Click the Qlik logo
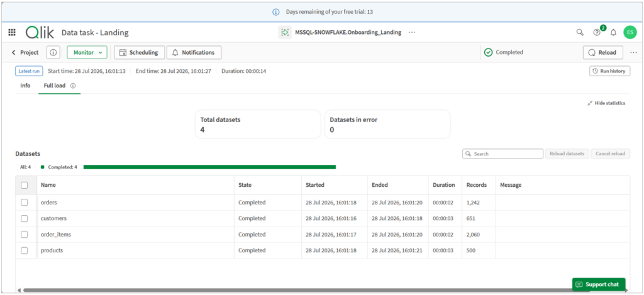Screen dimensions: 644x295 click(40, 33)
